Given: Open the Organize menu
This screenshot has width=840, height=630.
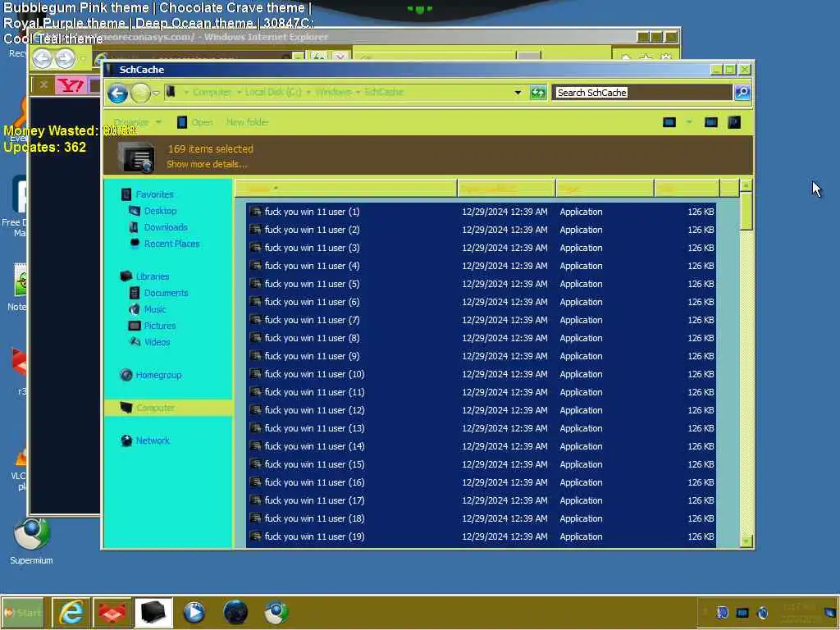Looking at the screenshot, I should [x=137, y=122].
